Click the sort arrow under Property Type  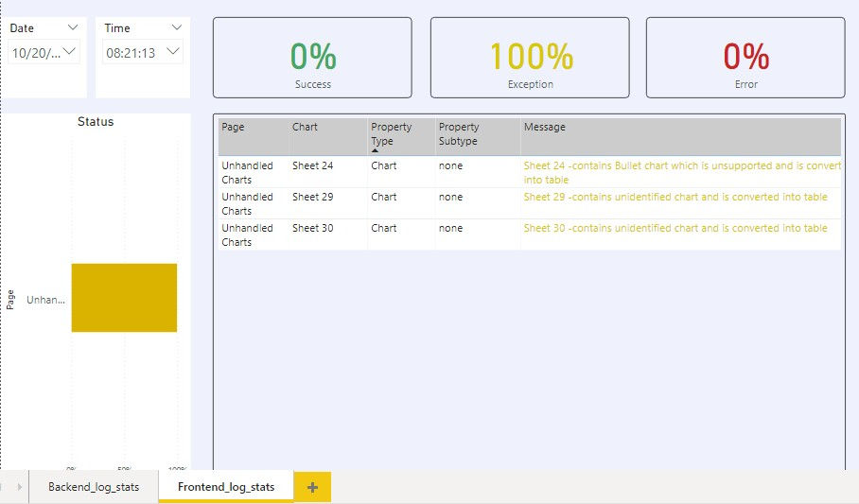point(375,150)
